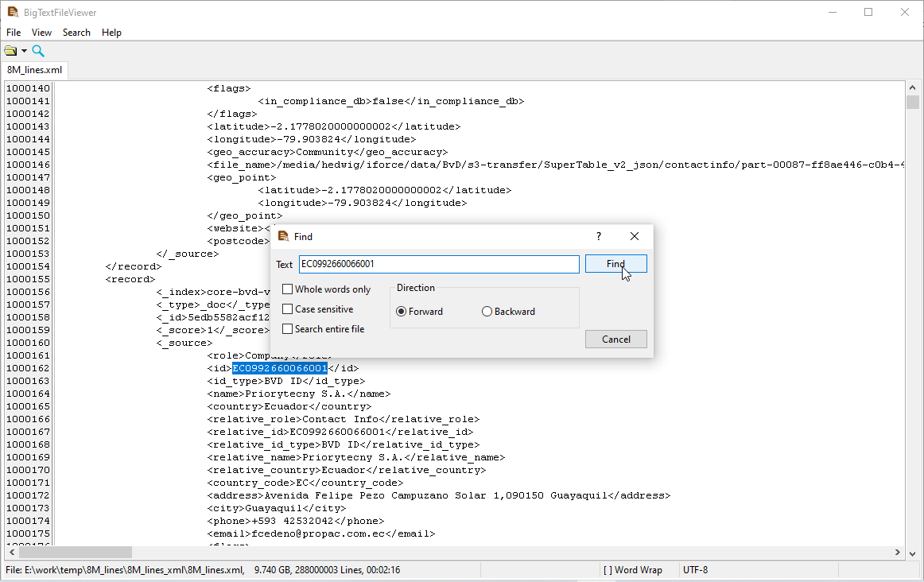The height and width of the screenshot is (582, 924).
Task: Click the Cancel button in Find dialog
Action: click(x=615, y=339)
